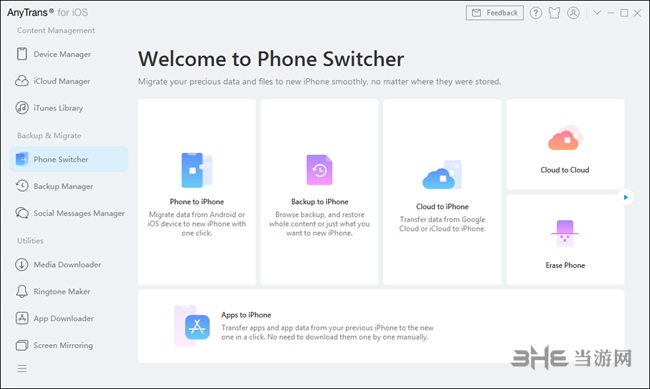Click the iTunes Library music icon
This screenshot has width=650, height=389.
pos(22,108)
